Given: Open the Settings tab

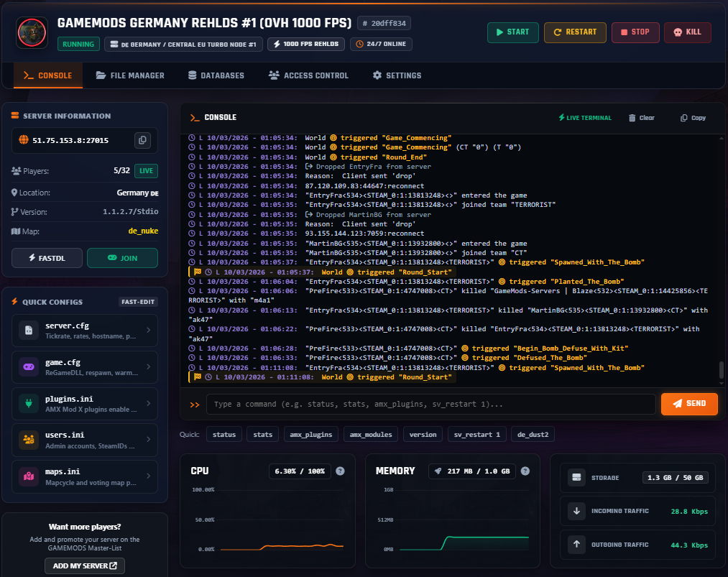Looking at the screenshot, I should coord(397,75).
